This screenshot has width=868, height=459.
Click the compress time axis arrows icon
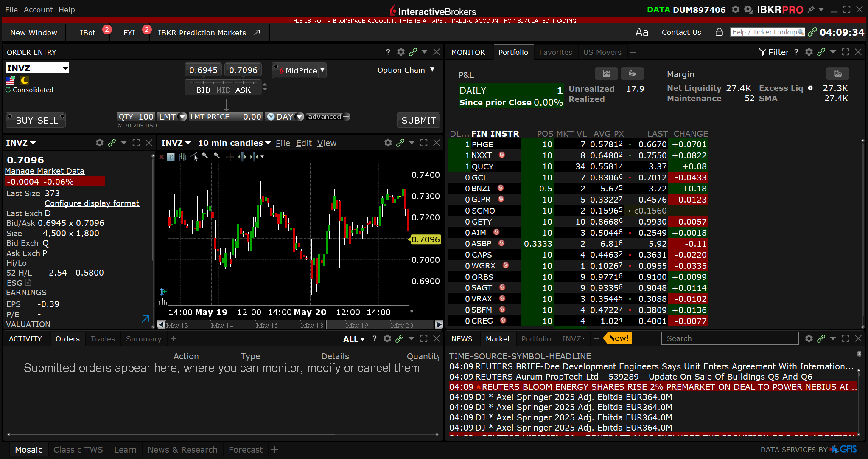254,157
